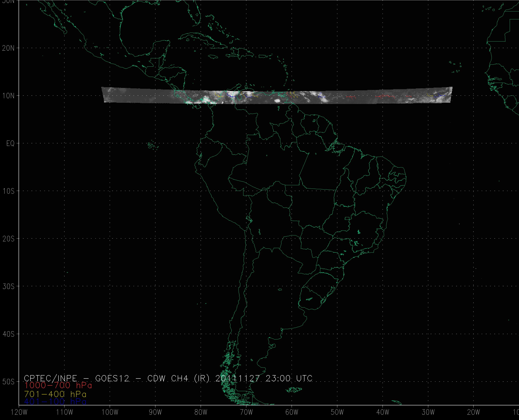Screen dimensions: 519x420
Task: Click the 30S latitude label
Action: (9, 286)
